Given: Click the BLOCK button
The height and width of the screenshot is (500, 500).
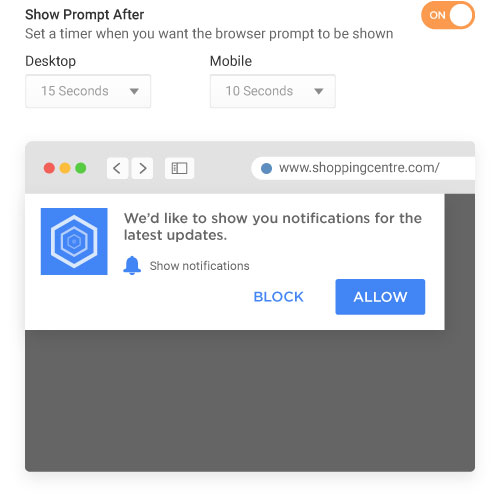Looking at the screenshot, I should click(279, 297).
